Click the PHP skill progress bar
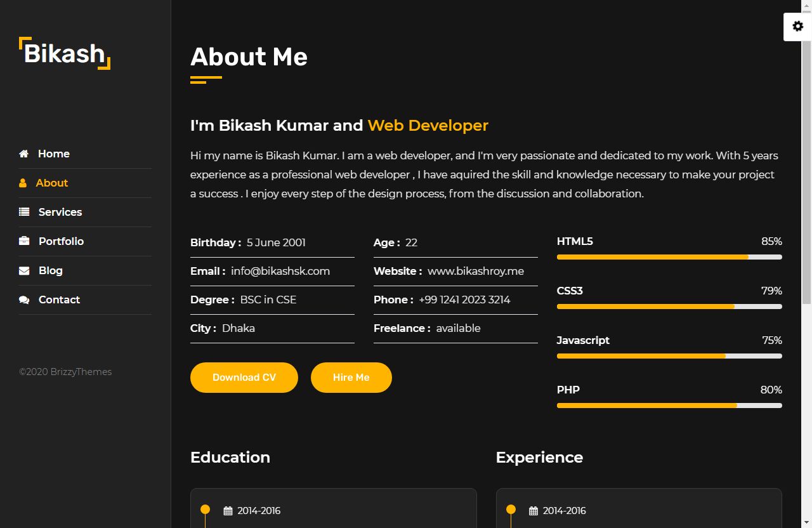This screenshot has height=528, width=812. tap(669, 406)
